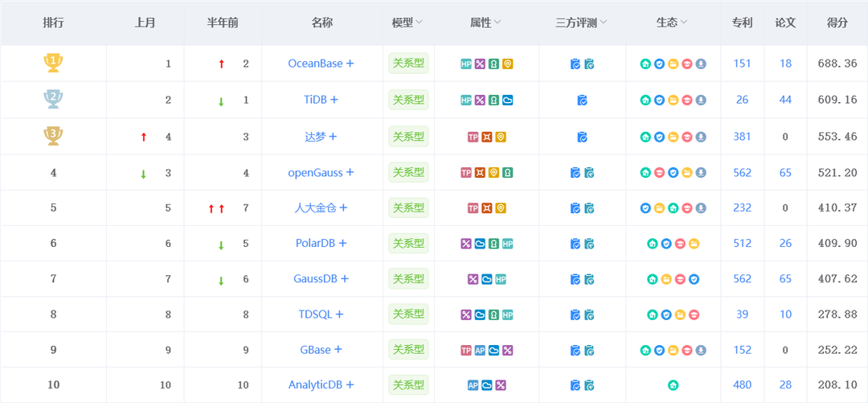Click the orange centralized icon in 达梦 row
Viewport: 868px width, 403px height.
[x=486, y=137]
